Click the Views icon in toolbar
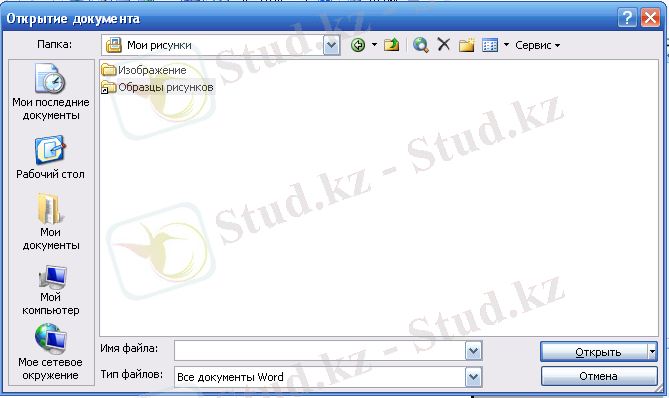The height and width of the screenshot is (398, 669). [x=490, y=45]
